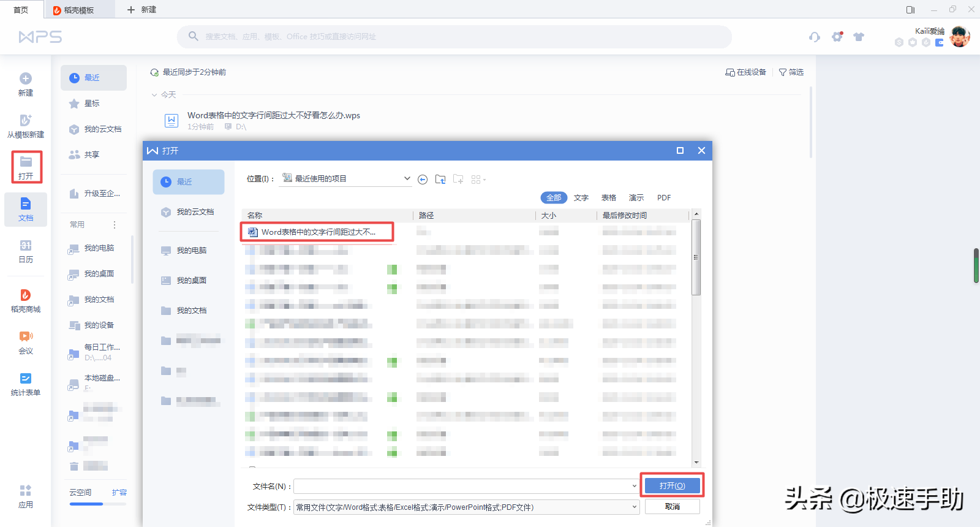Image resolution: width=980 pixels, height=527 pixels.
Task: Click the 新建 plus icon in left sidebar
Action: tap(26, 78)
